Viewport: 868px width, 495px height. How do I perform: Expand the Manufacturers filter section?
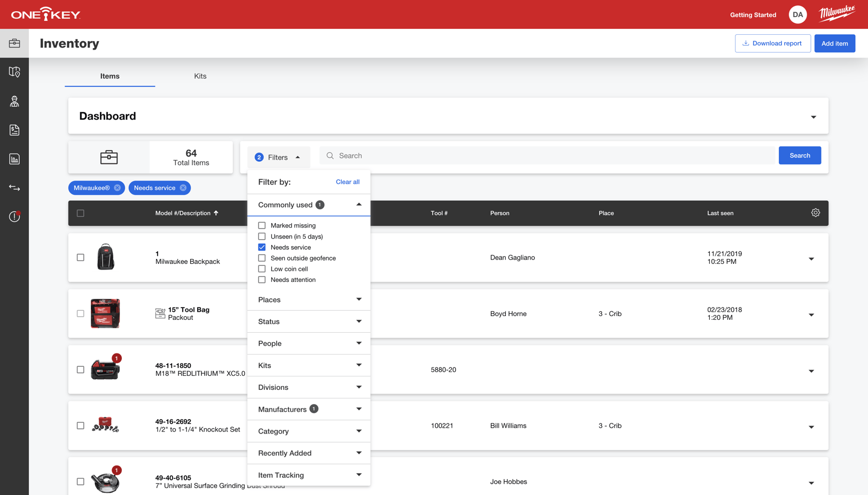(309, 409)
